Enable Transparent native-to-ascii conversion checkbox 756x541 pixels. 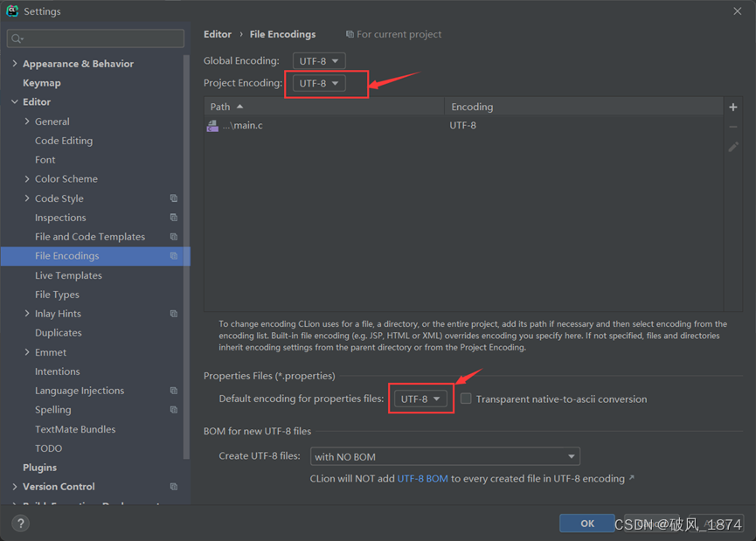466,399
